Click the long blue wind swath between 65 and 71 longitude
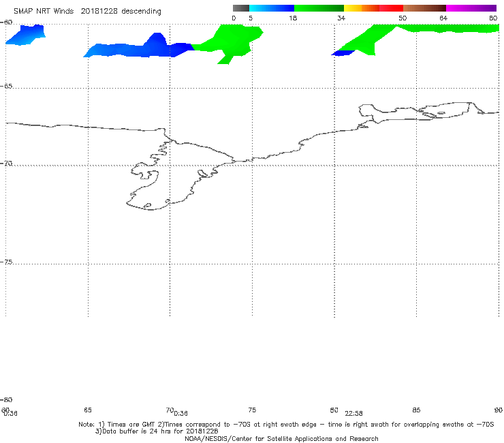 click(x=138, y=49)
